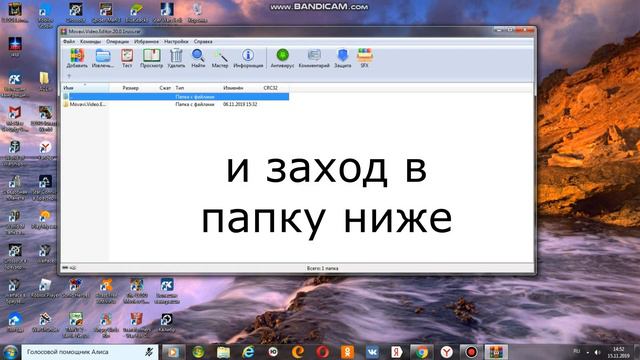Open the Команды menu
Viewport: 640px width, 360px height.
(90, 42)
